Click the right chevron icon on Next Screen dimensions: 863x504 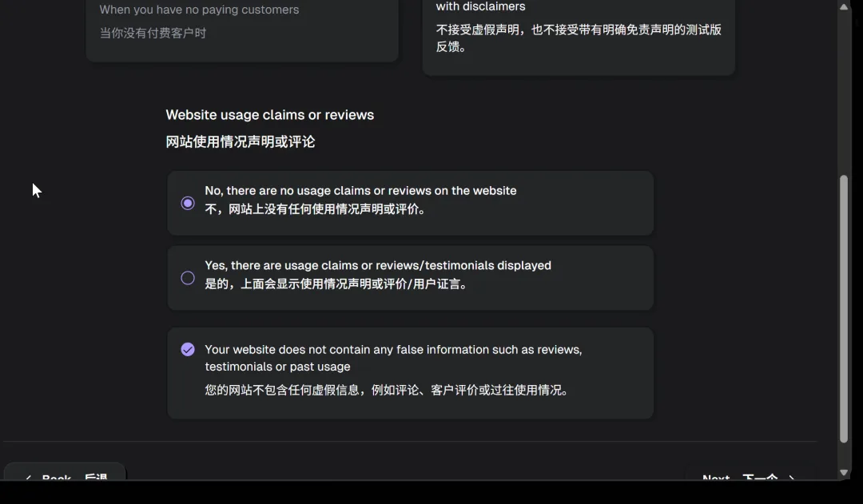[x=792, y=478]
